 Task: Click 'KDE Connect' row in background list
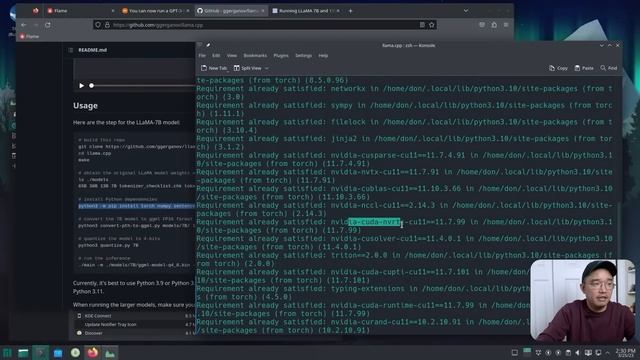coord(133,316)
